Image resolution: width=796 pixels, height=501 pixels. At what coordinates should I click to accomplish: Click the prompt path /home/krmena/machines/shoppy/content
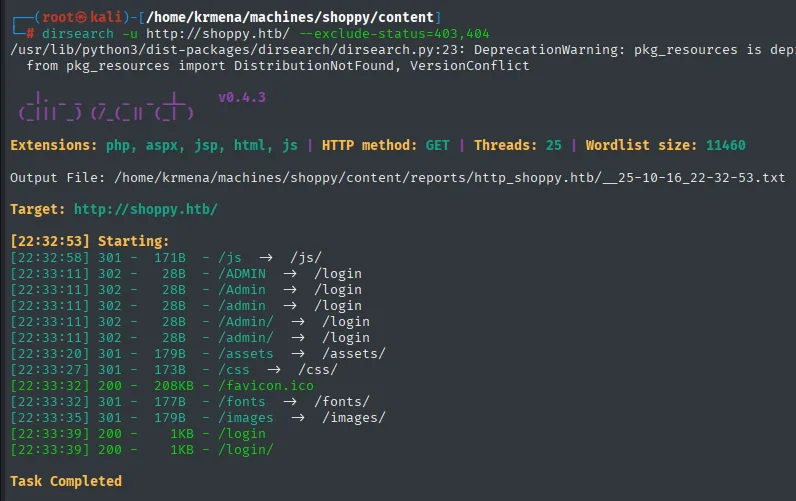coord(290,17)
